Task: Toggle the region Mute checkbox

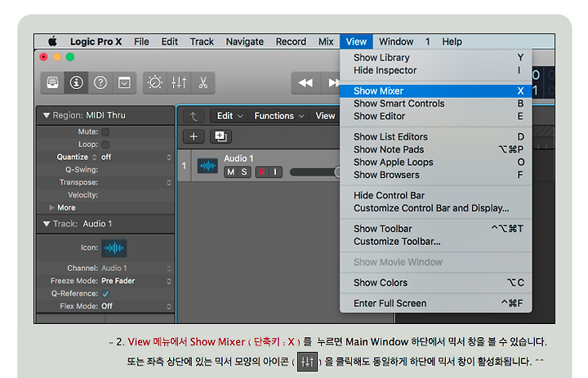Action: 105,132
